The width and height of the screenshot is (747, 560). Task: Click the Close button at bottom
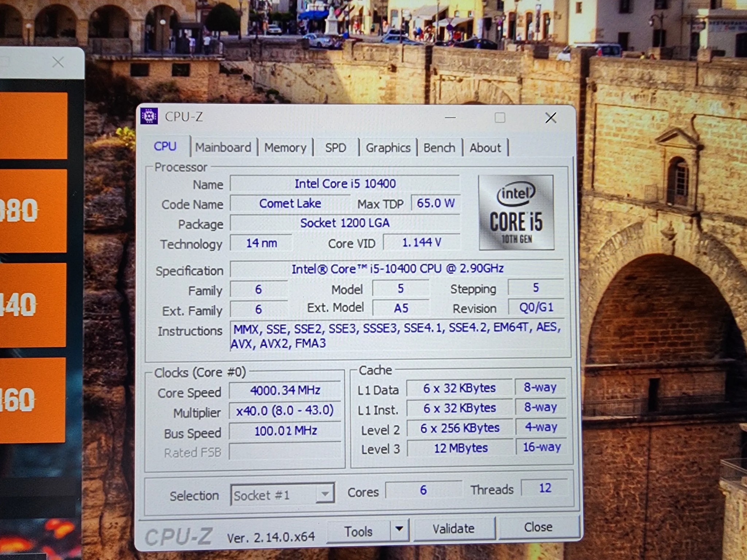coord(538,527)
